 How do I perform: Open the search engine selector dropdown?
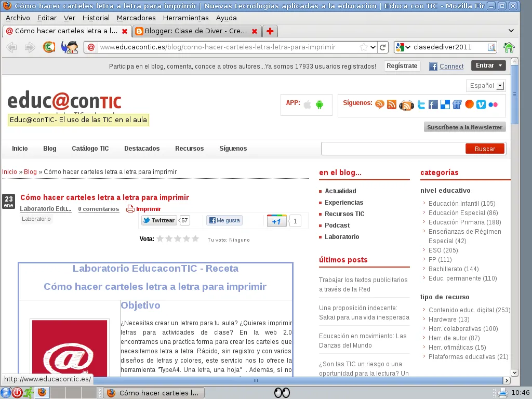[x=403, y=47]
